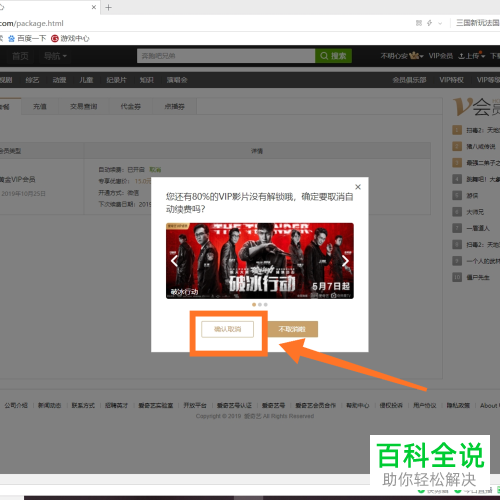
Task: Open the 综艺 category
Action: [x=32, y=80]
